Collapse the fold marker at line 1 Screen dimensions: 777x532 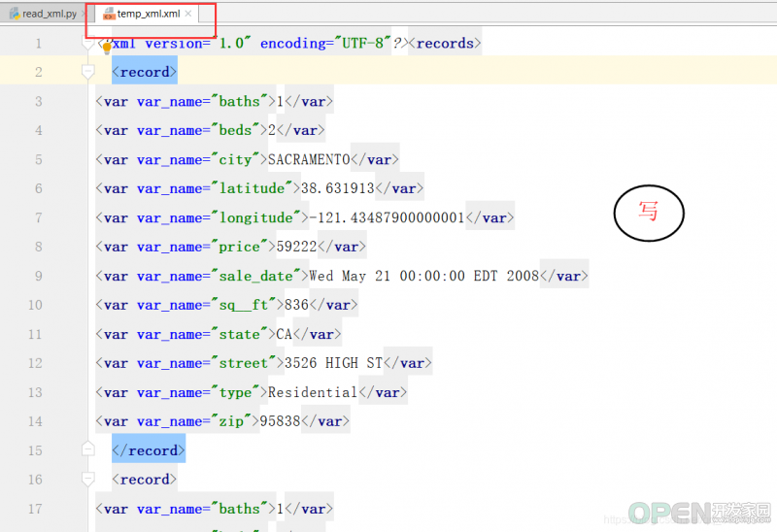tap(87, 43)
